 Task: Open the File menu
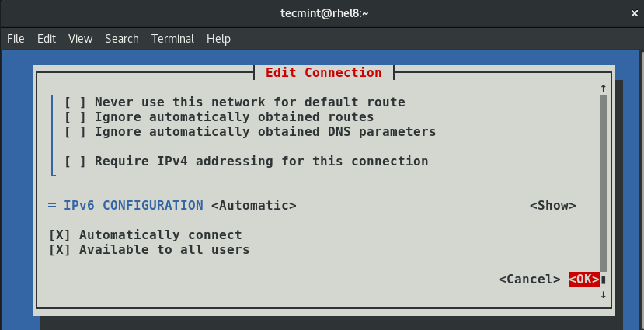click(16, 38)
